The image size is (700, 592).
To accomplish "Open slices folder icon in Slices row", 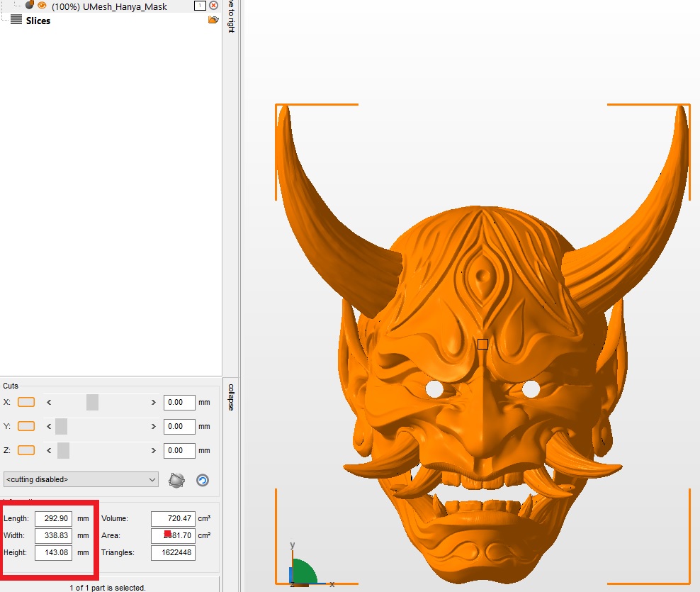I will [213, 20].
